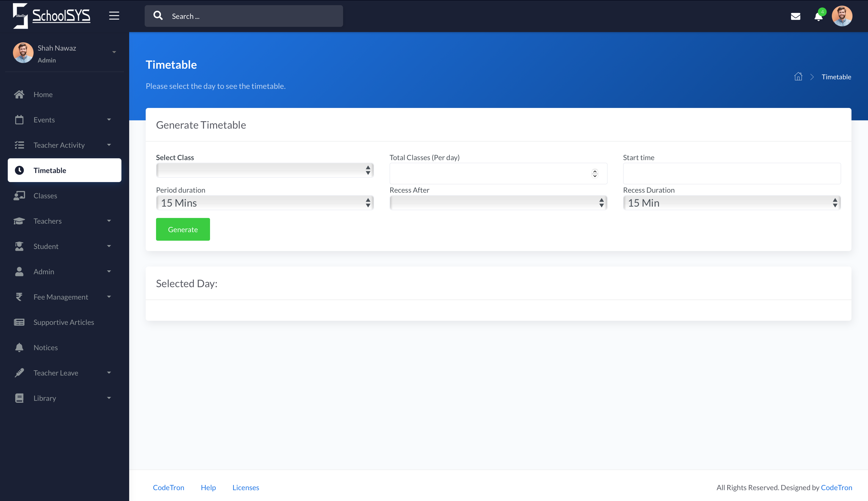Open the mail envelope icon
This screenshot has height=501, width=868.
point(795,16)
